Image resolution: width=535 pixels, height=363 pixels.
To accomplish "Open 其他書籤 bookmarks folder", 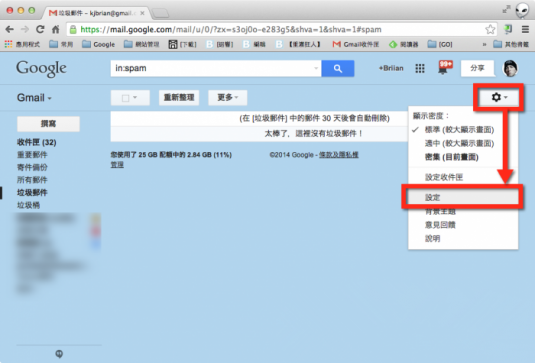I will point(511,44).
